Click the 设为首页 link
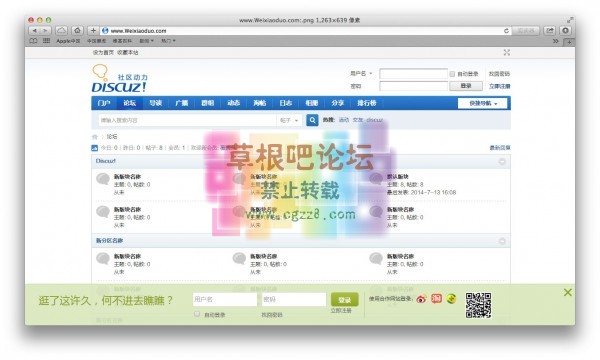This screenshot has width=600, height=360. [x=103, y=52]
